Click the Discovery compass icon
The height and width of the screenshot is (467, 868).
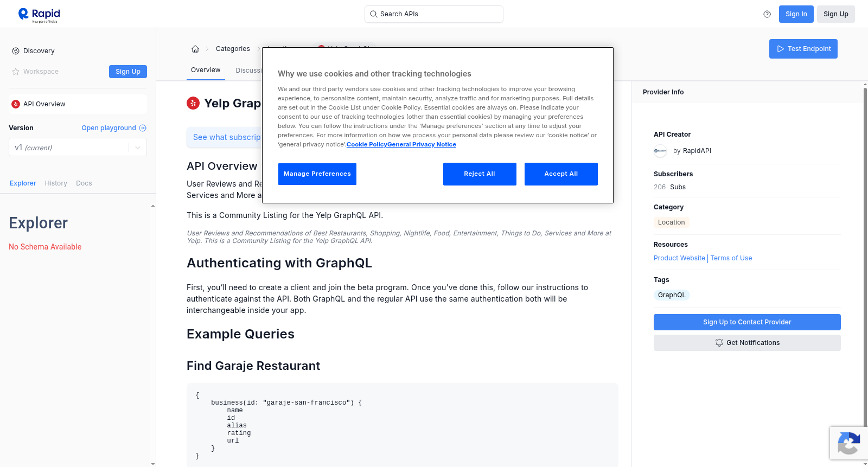pyautogui.click(x=16, y=51)
